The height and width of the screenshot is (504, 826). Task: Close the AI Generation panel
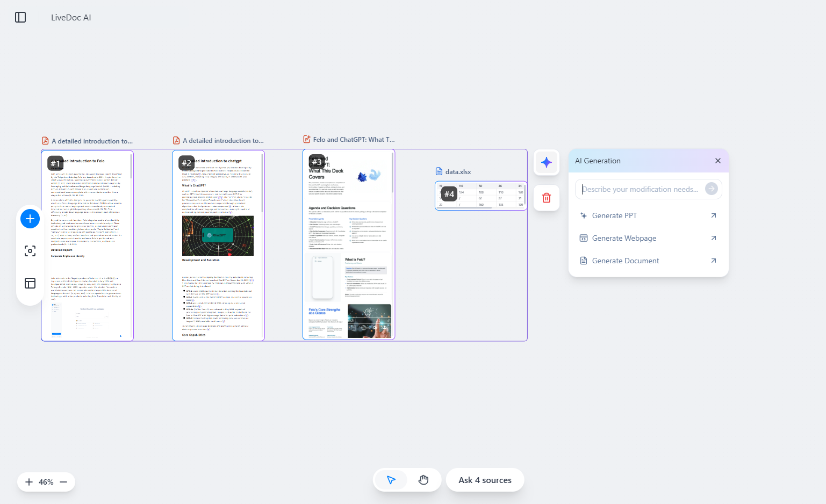(718, 161)
